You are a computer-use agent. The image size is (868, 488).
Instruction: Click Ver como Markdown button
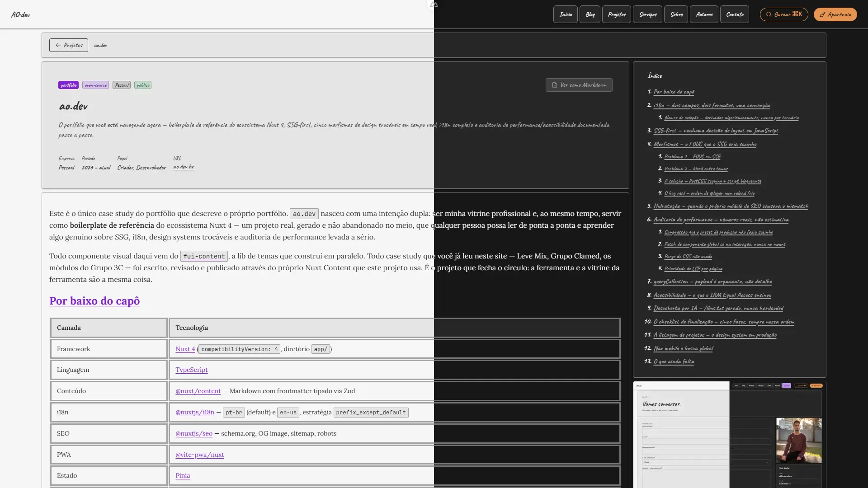click(579, 85)
